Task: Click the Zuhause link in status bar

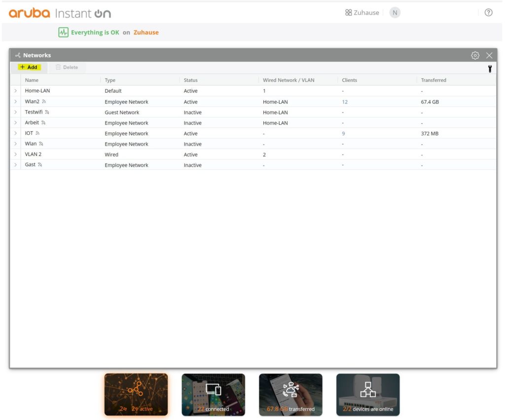Action: click(146, 32)
